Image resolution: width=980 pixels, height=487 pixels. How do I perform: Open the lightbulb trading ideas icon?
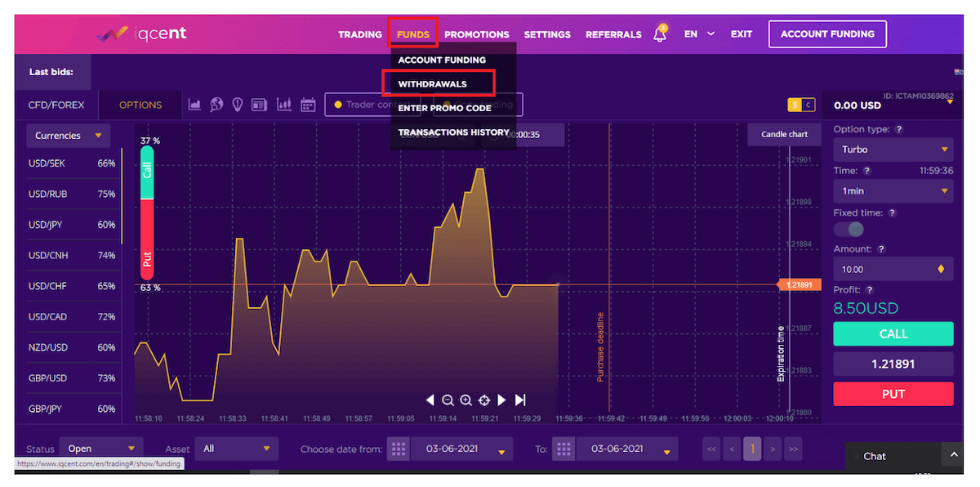(x=238, y=105)
